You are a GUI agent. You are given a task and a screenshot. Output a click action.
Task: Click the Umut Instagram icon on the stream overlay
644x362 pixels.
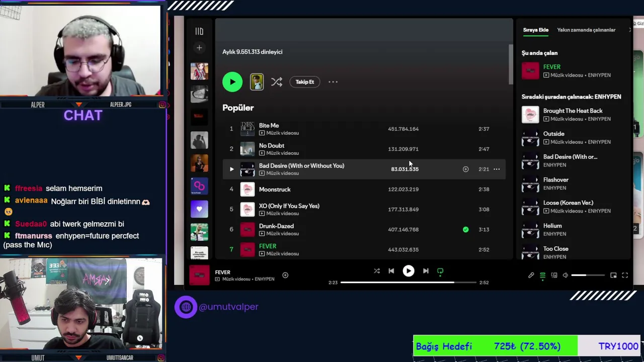pos(162,357)
